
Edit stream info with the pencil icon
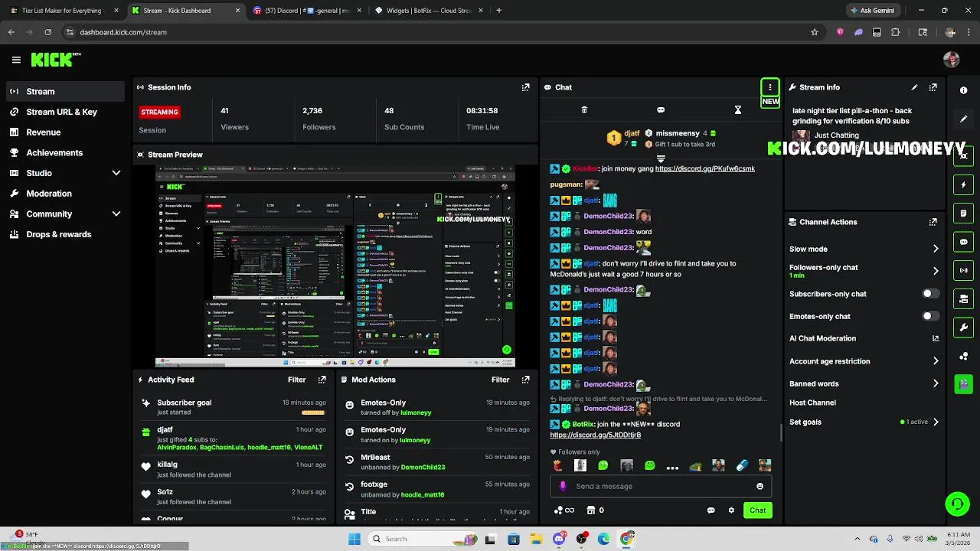tap(914, 87)
